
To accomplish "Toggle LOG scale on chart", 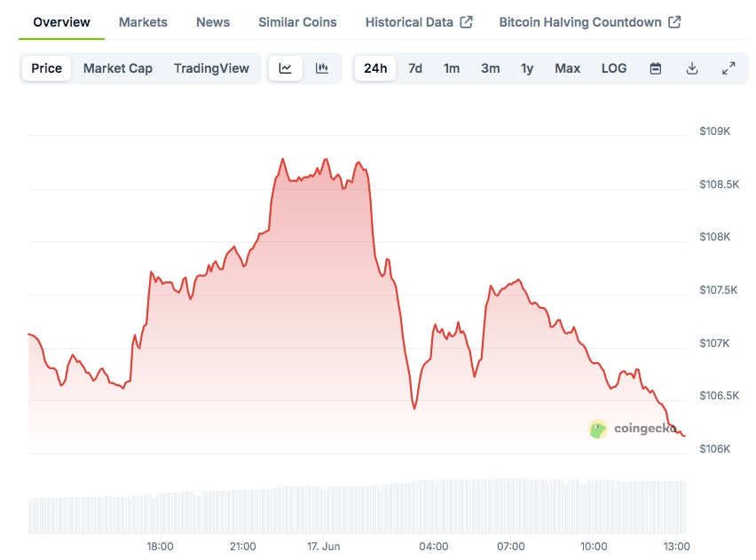I will (614, 68).
